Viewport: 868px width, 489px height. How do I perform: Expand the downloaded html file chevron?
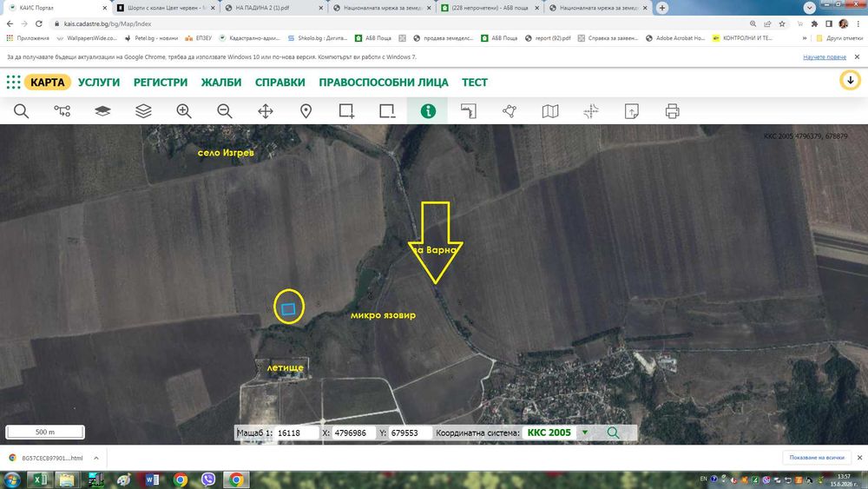96,458
